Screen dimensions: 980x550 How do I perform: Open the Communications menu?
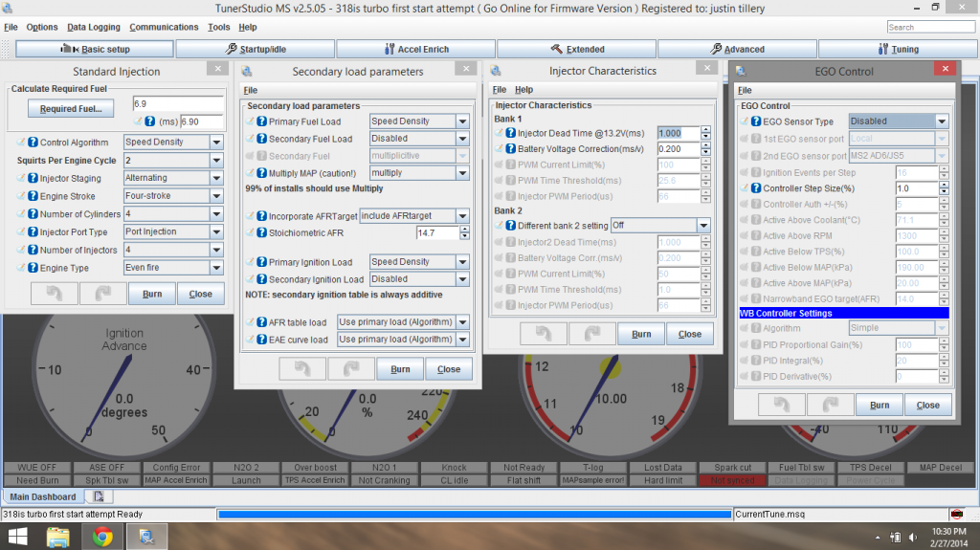coord(164,27)
